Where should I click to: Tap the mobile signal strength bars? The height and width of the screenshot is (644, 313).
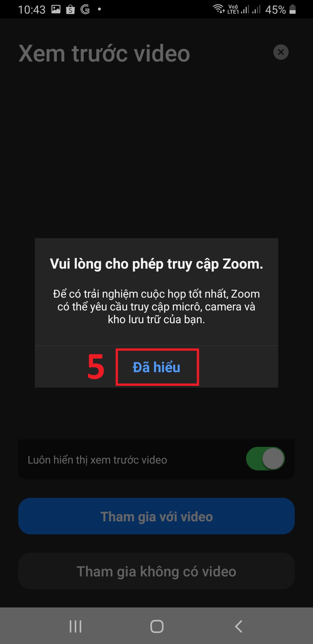point(251,9)
